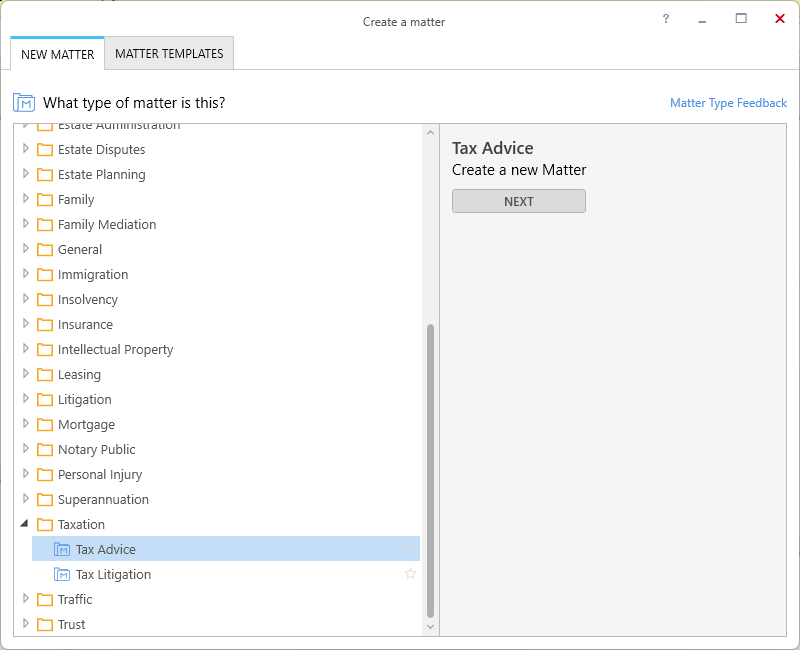Click the Immigration folder icon
Image resolution: width=800 pixels, height=650 pixels.
45,274
